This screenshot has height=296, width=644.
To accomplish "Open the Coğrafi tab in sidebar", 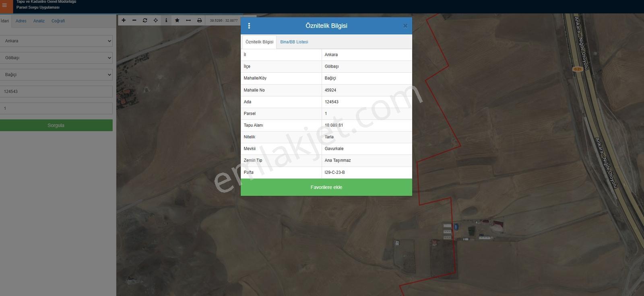I will [58, 21].
